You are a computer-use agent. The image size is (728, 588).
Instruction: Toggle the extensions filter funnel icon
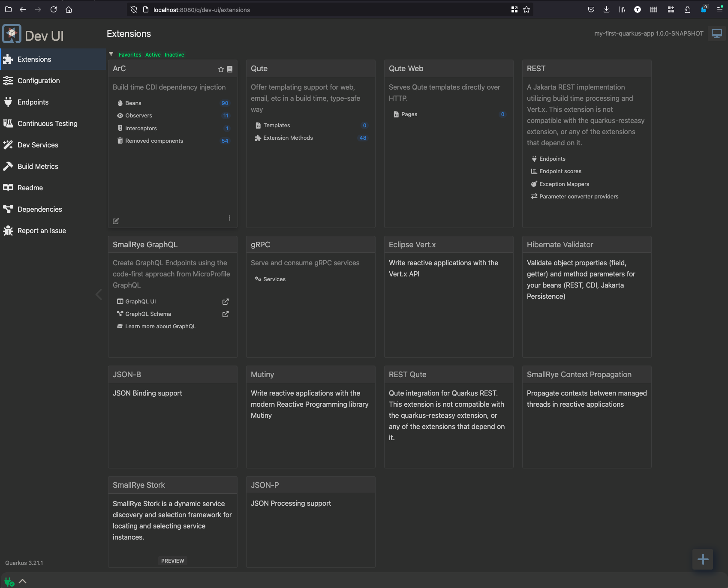pos(111,54)
